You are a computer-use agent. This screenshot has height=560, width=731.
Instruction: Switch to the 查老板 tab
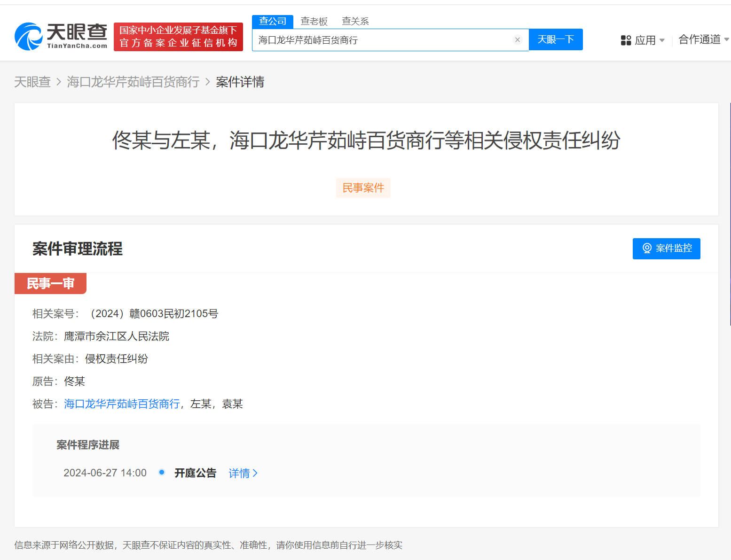click(x=314, y=21)
